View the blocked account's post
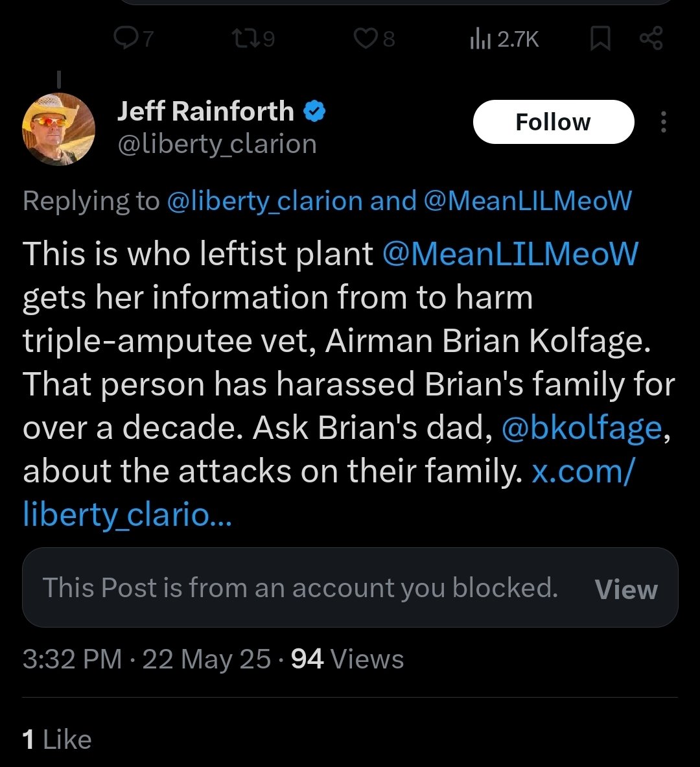Viewport: 700px width, 767px height. pos(625,589)
